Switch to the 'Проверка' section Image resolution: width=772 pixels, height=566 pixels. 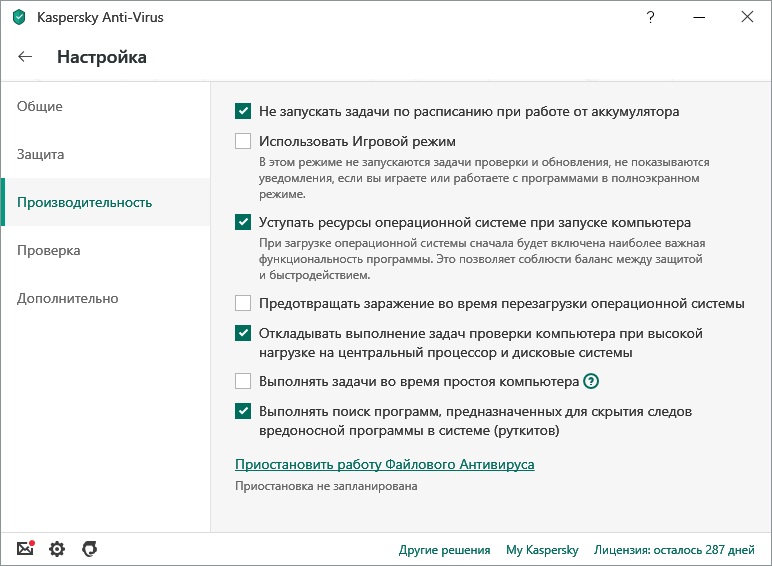[106, 250]
